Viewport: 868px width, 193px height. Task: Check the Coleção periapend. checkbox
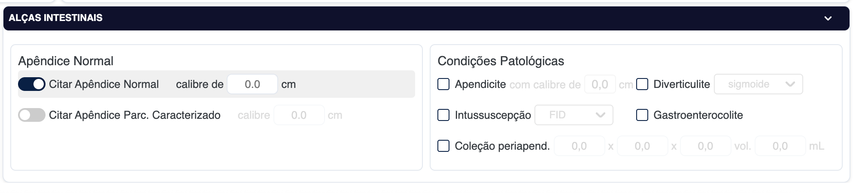(443, 146)
